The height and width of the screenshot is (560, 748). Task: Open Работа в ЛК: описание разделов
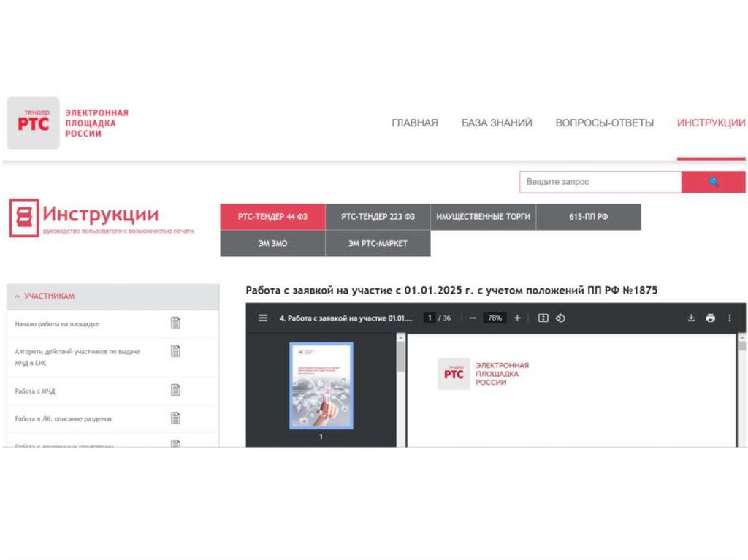63,419
